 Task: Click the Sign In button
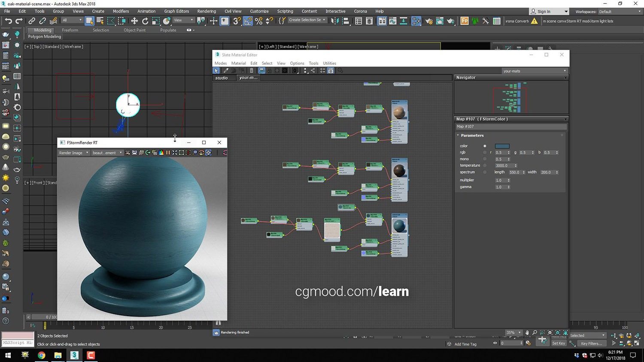(548, 12)
